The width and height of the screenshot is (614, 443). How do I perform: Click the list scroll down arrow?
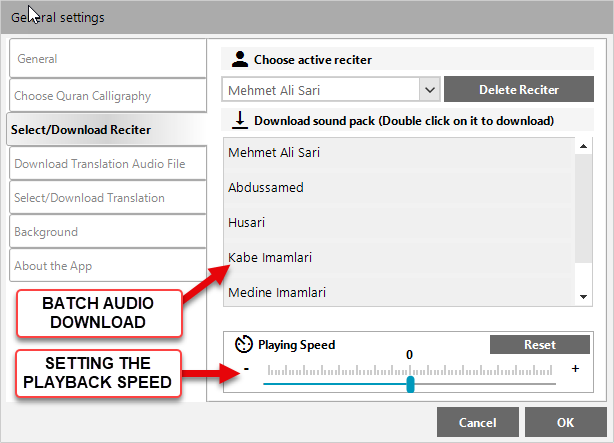click(583, 297)
